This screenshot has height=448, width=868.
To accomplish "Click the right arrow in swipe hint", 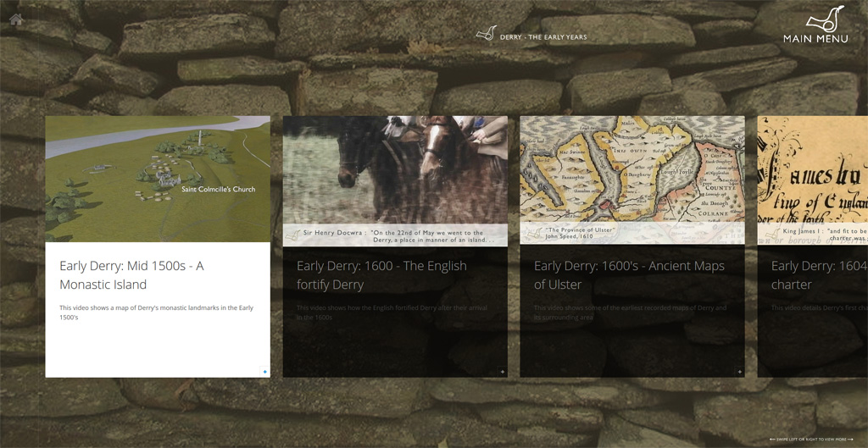I will [x=851, y=440].
